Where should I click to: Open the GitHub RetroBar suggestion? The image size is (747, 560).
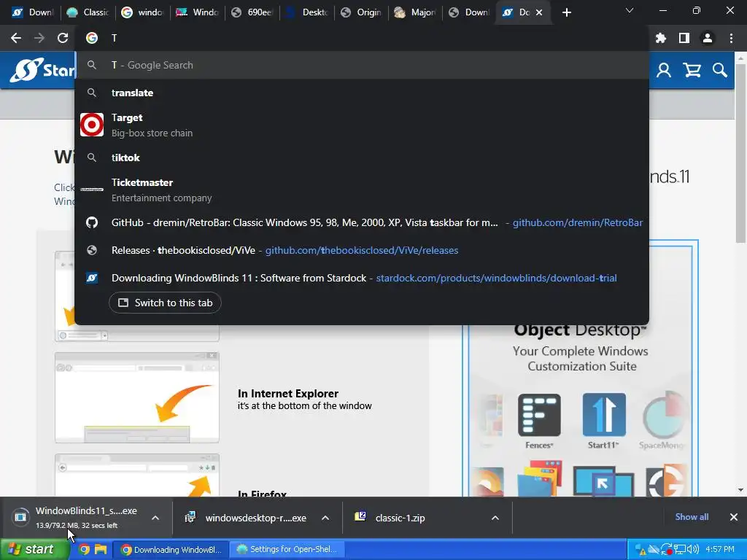pos(362,222)
